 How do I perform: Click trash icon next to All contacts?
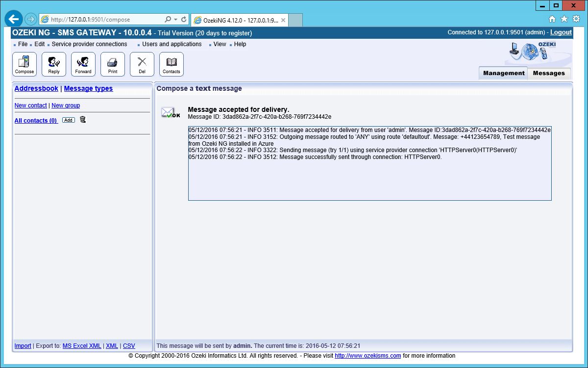[x=83, y=119]
